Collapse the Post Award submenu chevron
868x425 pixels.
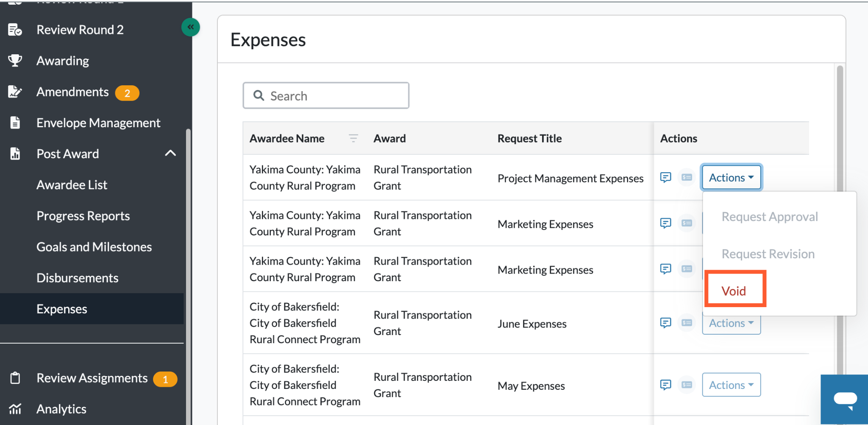(170, 153)
